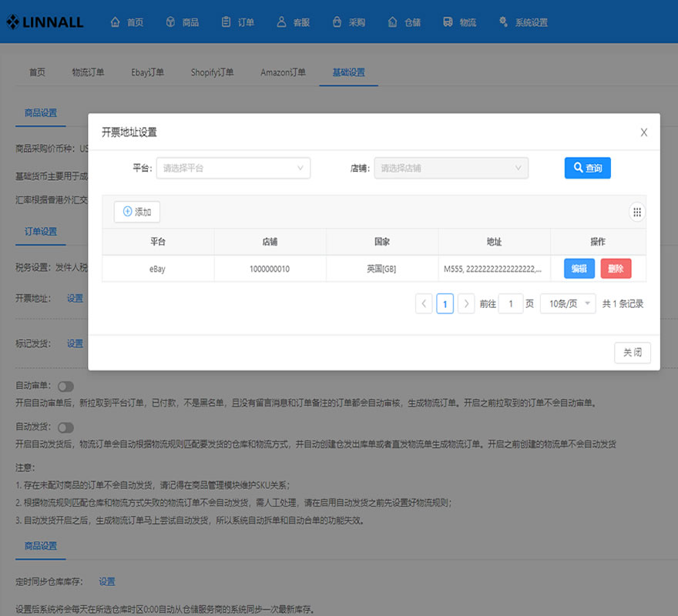
Task: Open the 客服 customer service nav item
Action: pyautogui.click(x=294, y=22)
